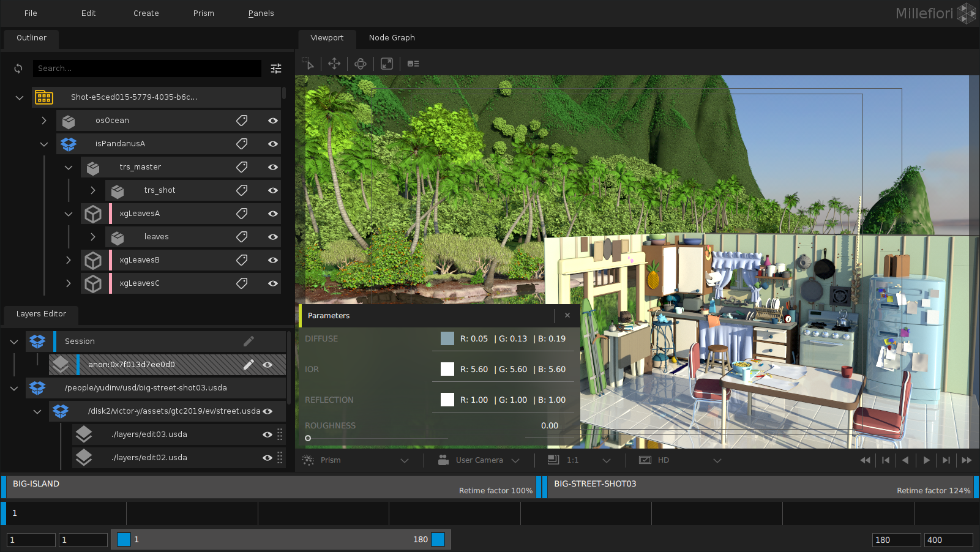Select the Layers Editor tab
The height and width of the screenshot is (552, 980).
tap(41, 314)
